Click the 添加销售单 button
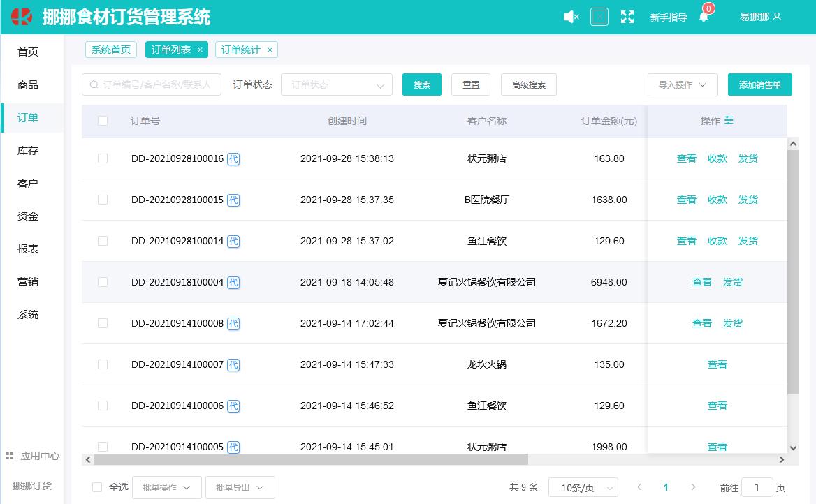 tap(759, 84)
